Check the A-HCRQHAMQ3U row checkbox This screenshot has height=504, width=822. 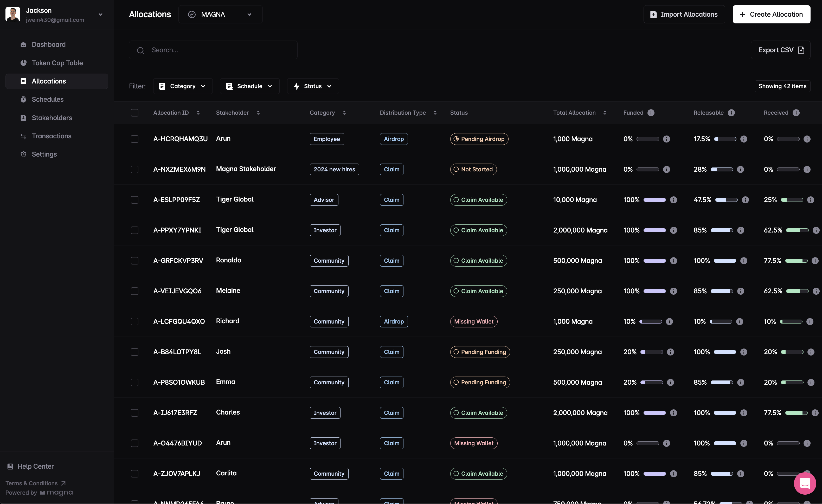tap(134, 139)
